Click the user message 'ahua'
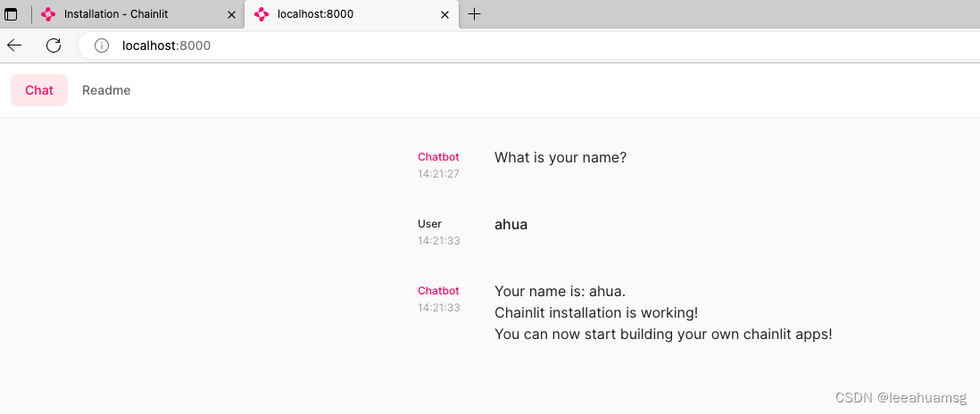Viewport: 980px width, 414px height. point(511,224)
